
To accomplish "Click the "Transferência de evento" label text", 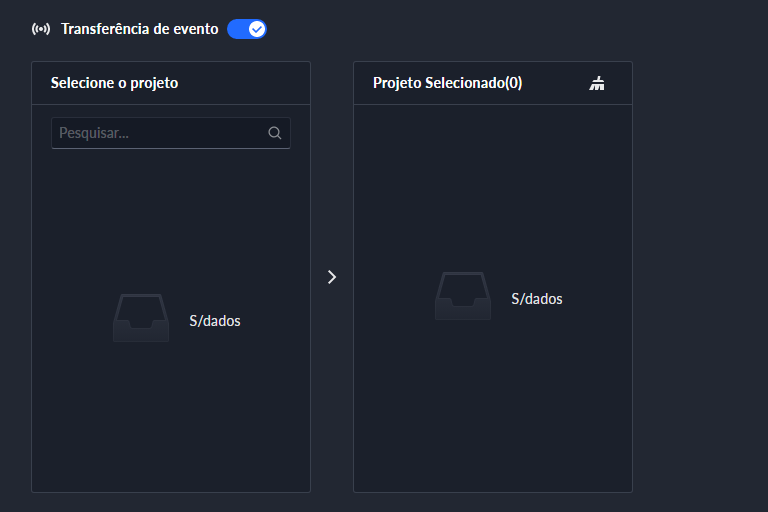I will point(139,29).
